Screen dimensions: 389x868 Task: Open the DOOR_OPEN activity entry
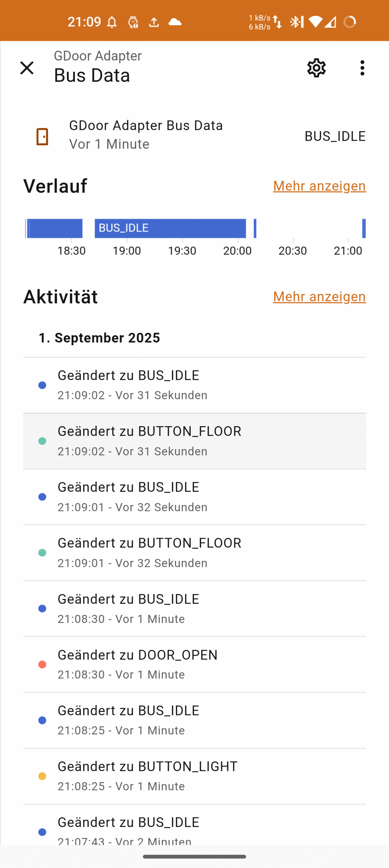[194, 664]
